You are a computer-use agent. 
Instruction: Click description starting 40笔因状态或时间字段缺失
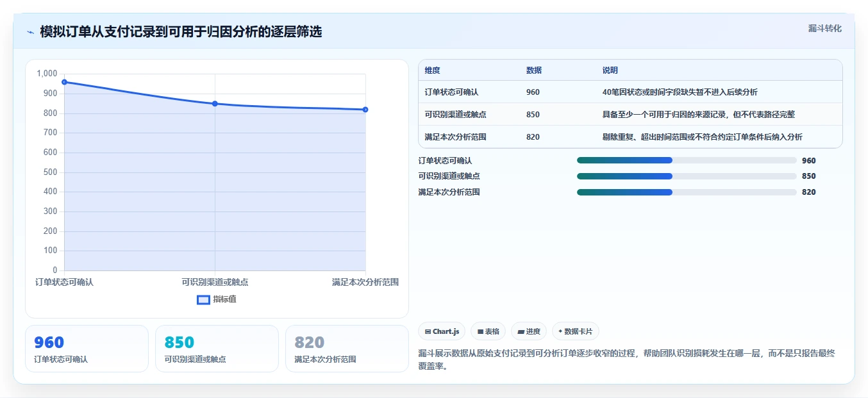(680, 92)
